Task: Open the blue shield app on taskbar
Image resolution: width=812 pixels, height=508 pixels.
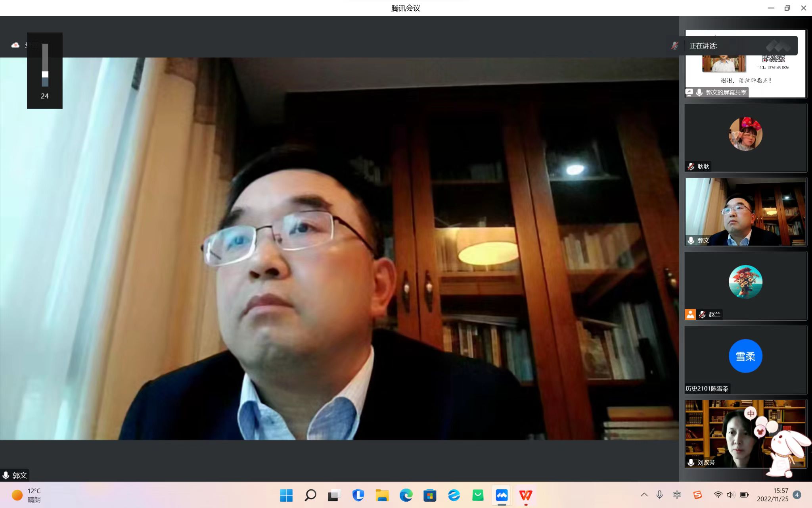Action: click(358, 495)
